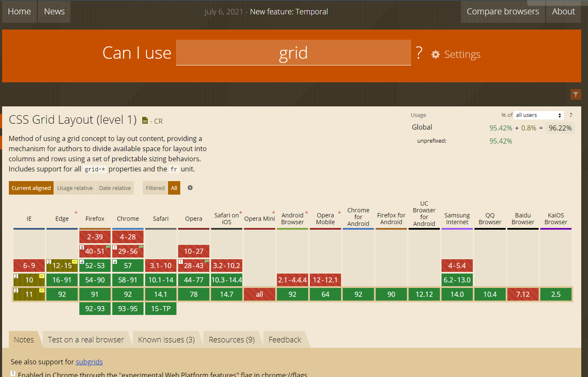Open Resources (9) tab

click(232, 340)
